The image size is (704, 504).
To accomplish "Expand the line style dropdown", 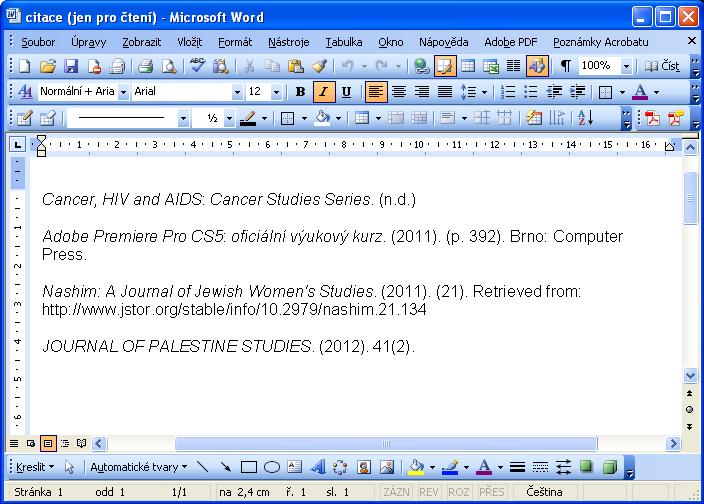I will pyautogui.click(x=183, y=118).
